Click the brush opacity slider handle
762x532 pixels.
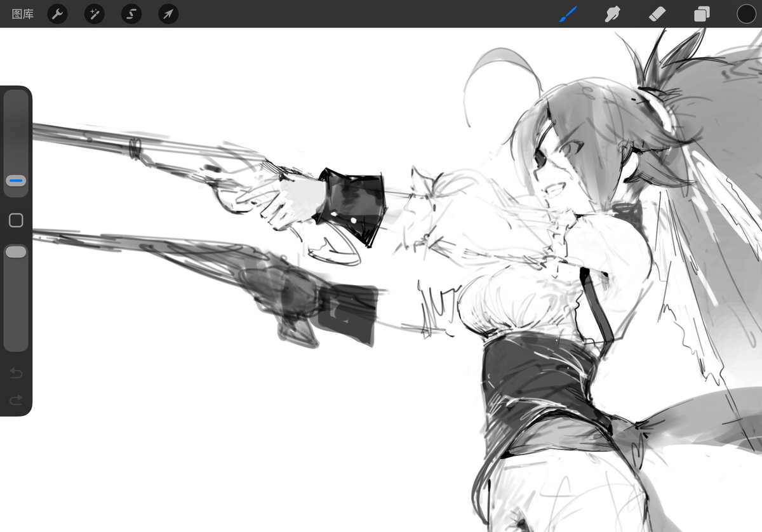tap(16, 252)
